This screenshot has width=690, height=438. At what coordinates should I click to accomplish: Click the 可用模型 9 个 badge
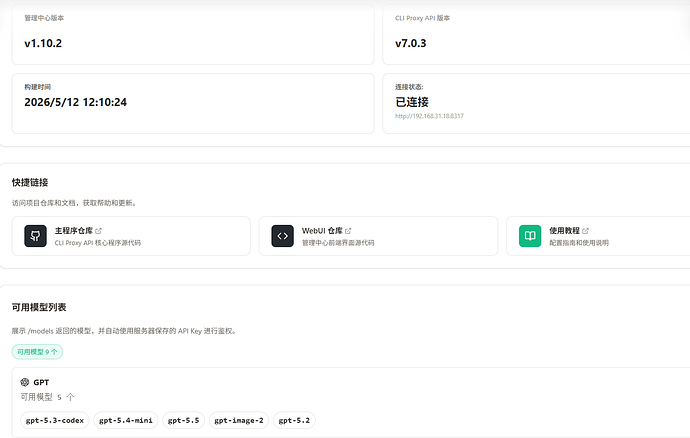point(37,352)
